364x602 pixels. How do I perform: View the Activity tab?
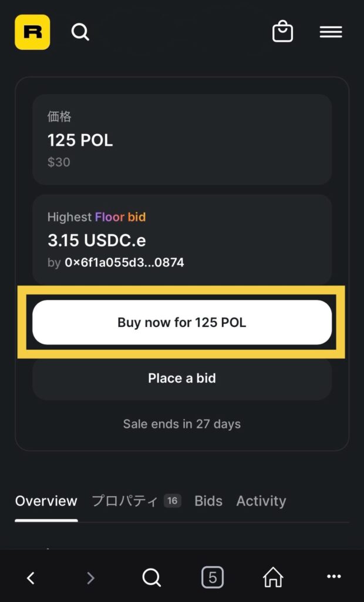pyautogui.click(x=261, y=501)
